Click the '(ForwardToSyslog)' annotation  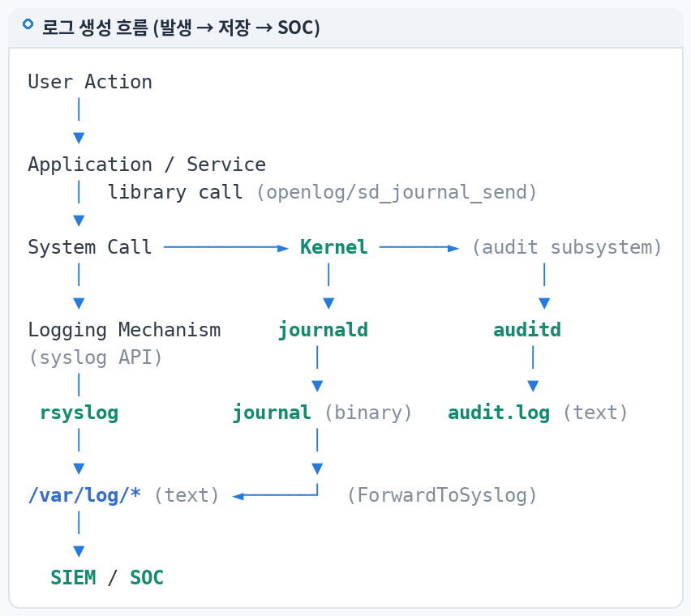(x=442, y=495)
